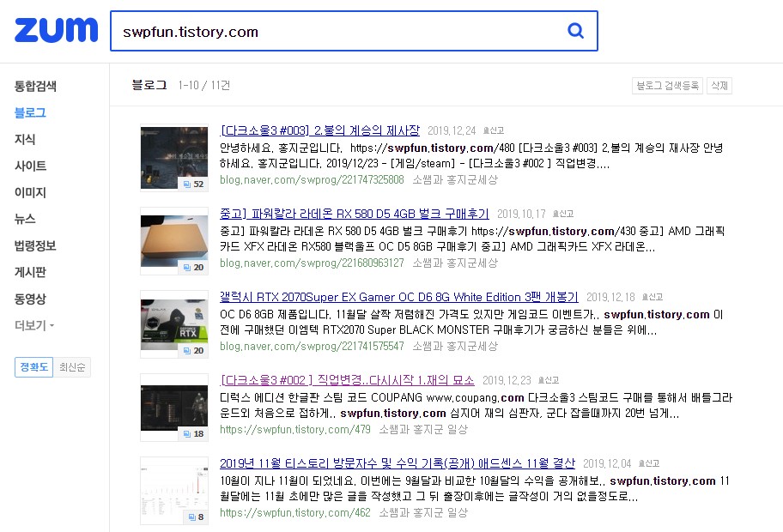The height and width of the screenshot is (532, 783).
Task: Report the 다크소울3 #002 result via 신고
Action: (549, 381)
